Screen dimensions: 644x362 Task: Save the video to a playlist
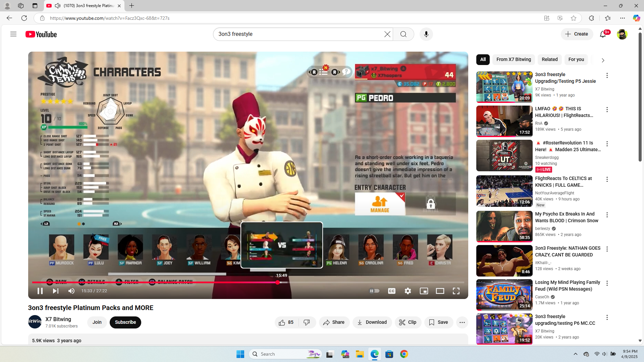[439, 322]
